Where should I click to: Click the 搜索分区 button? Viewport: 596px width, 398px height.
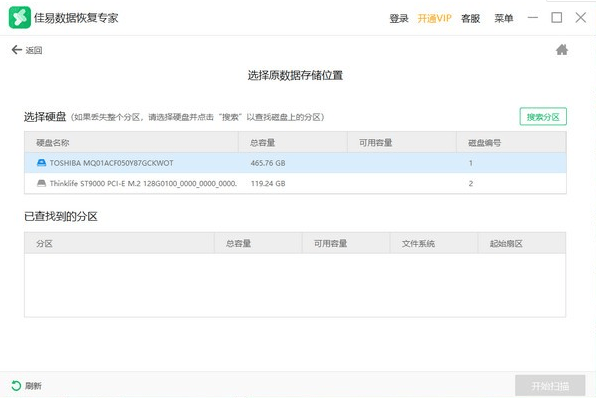pos(543,117)
